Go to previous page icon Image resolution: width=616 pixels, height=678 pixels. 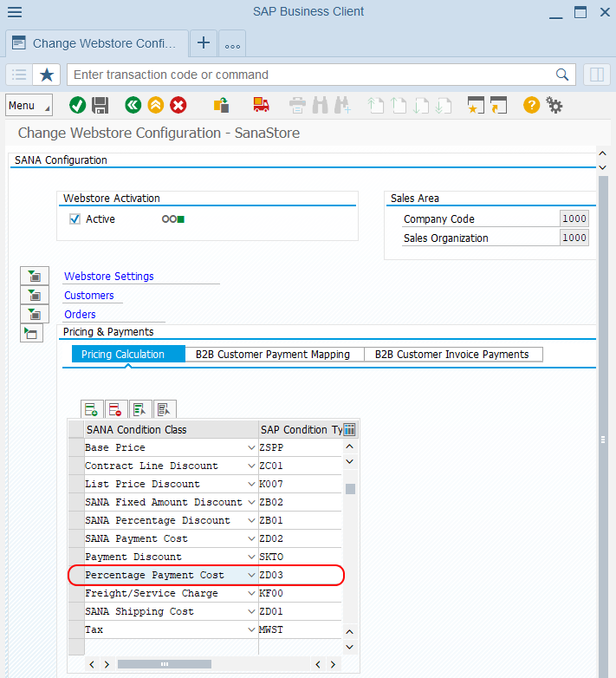398,105
